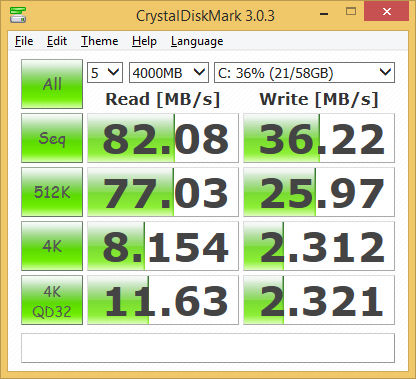416x379 pixels.
Task: Open the Edit menu
Action: coord(57,41)
